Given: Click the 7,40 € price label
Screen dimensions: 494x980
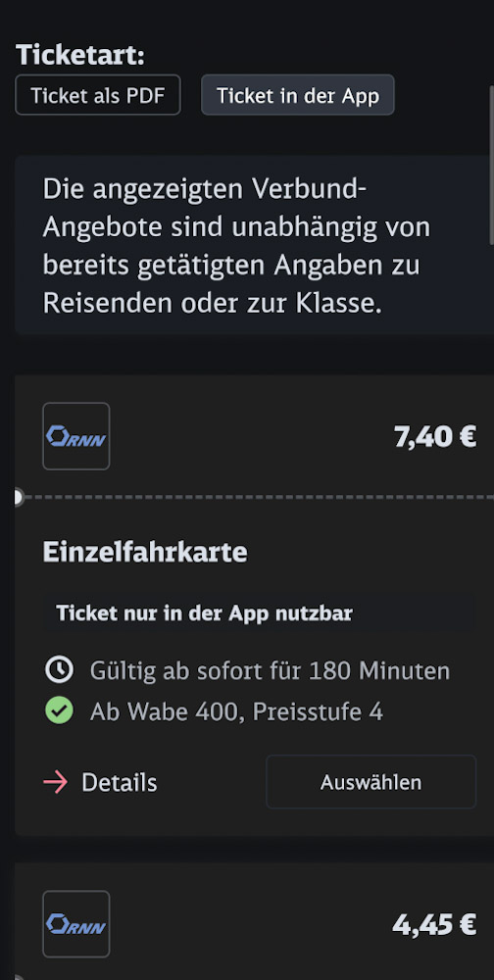Looking at the screenshot, I should pos(435,436).
